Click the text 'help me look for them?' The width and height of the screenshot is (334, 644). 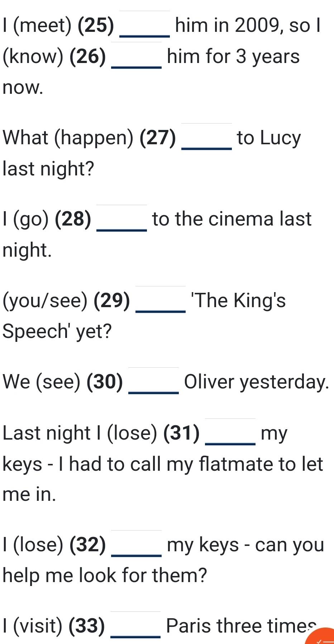pos(105,576)
